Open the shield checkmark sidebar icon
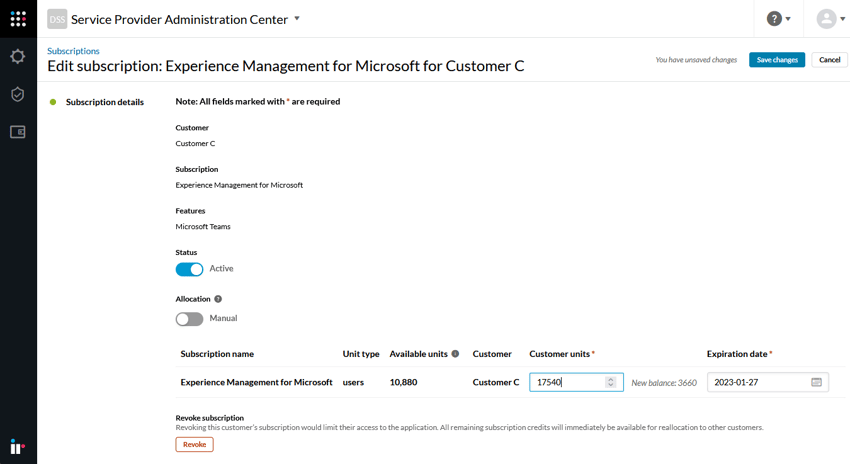The height and width of the screenshot is (464, 850). (x=18, y=94)
